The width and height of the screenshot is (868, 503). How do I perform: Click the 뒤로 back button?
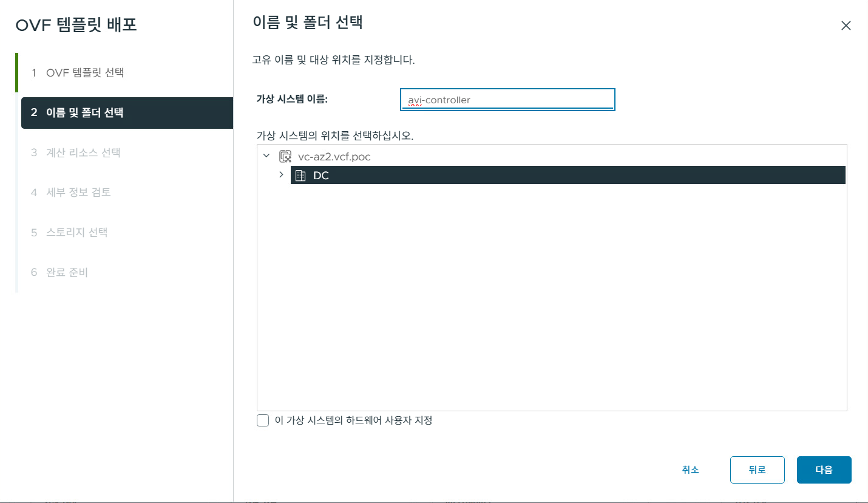click(758, 470)
